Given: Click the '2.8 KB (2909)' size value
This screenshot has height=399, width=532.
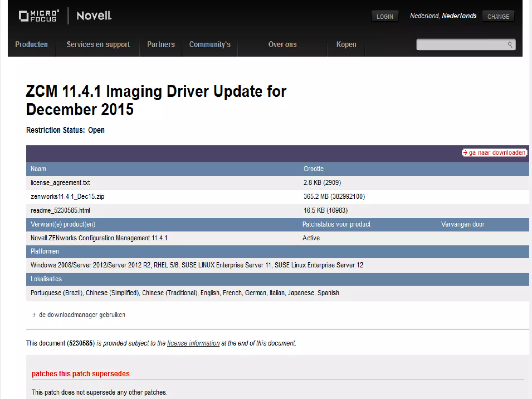Looking at the screenshot, I should coord(322,183).
